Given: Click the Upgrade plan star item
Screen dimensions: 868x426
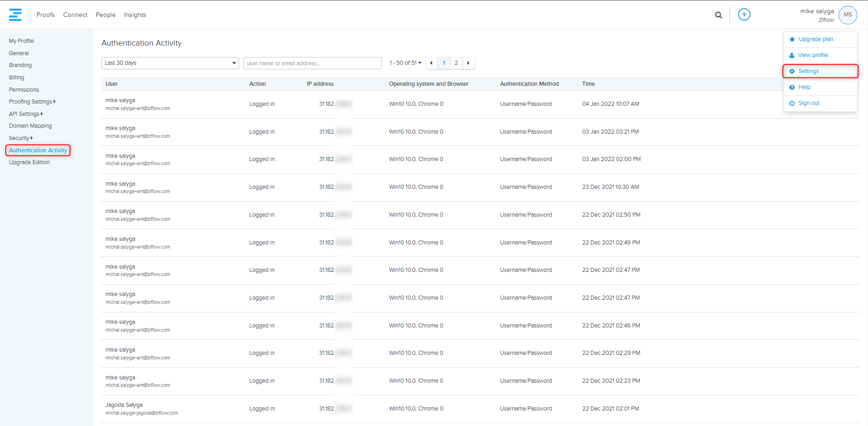Looking at the screenshot, I should pyautogui.click(x=815, y=39).
